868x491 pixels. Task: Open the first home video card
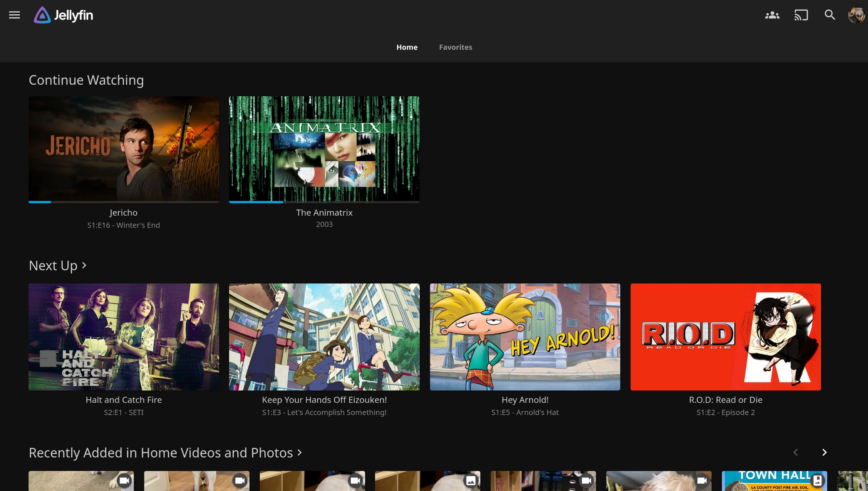click(81, 481)
